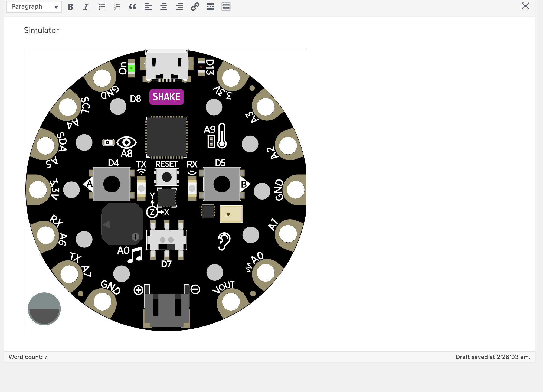543x392 pixels.
Task: Center align the text
Action: point(163,6)
